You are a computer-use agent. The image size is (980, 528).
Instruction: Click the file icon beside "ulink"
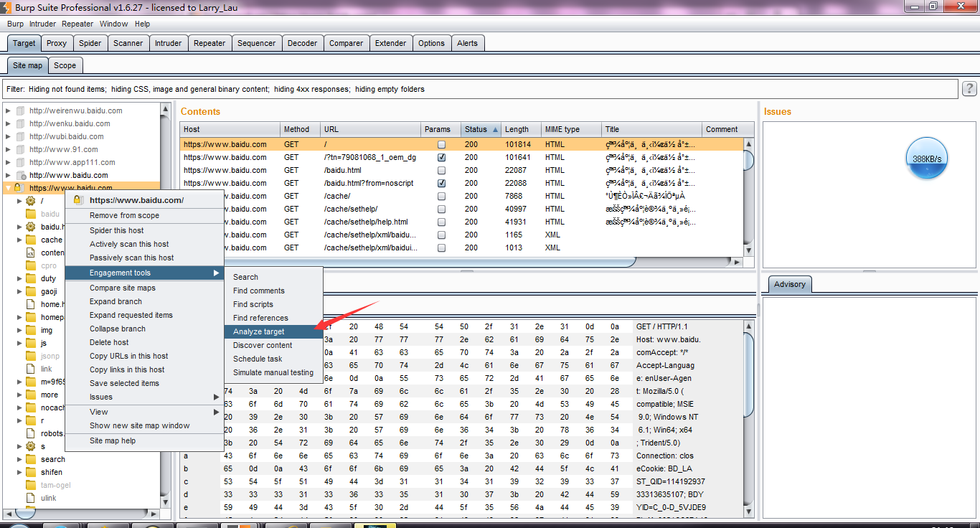coord(31,498)
